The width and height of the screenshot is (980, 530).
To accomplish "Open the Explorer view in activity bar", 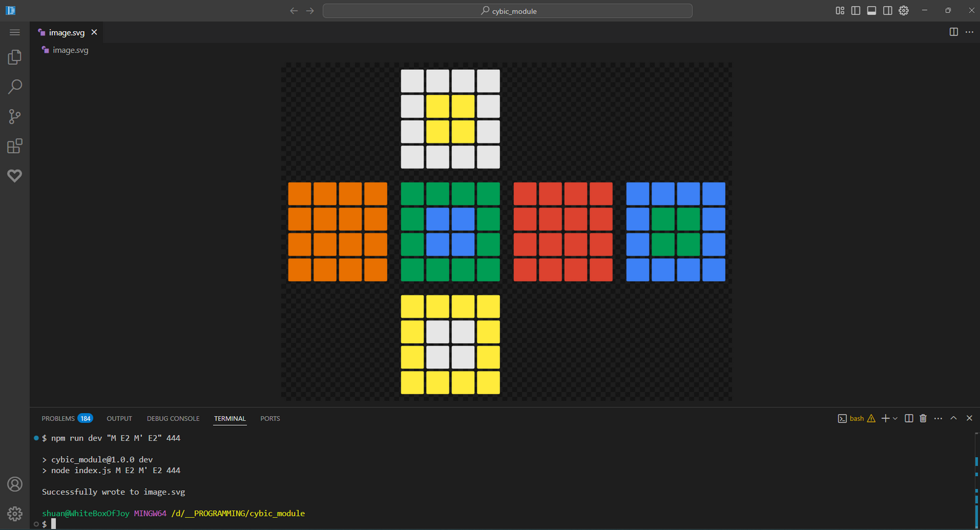I will point(15,57).
